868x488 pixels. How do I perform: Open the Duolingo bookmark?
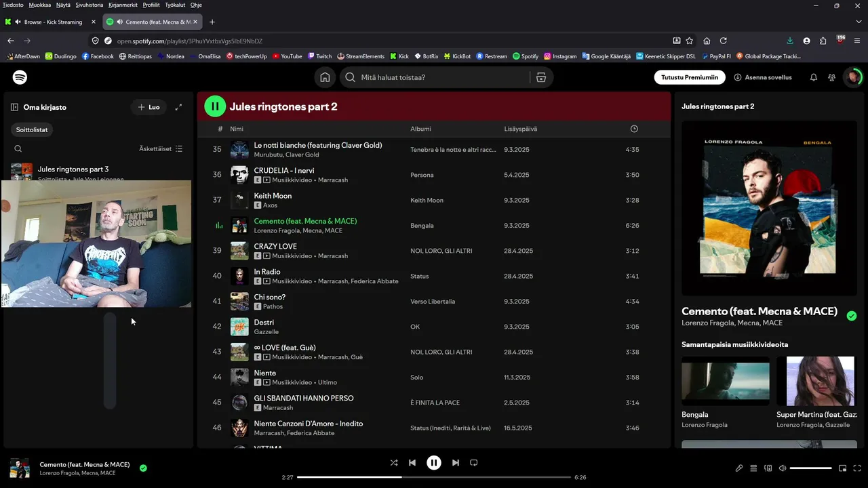60,56
